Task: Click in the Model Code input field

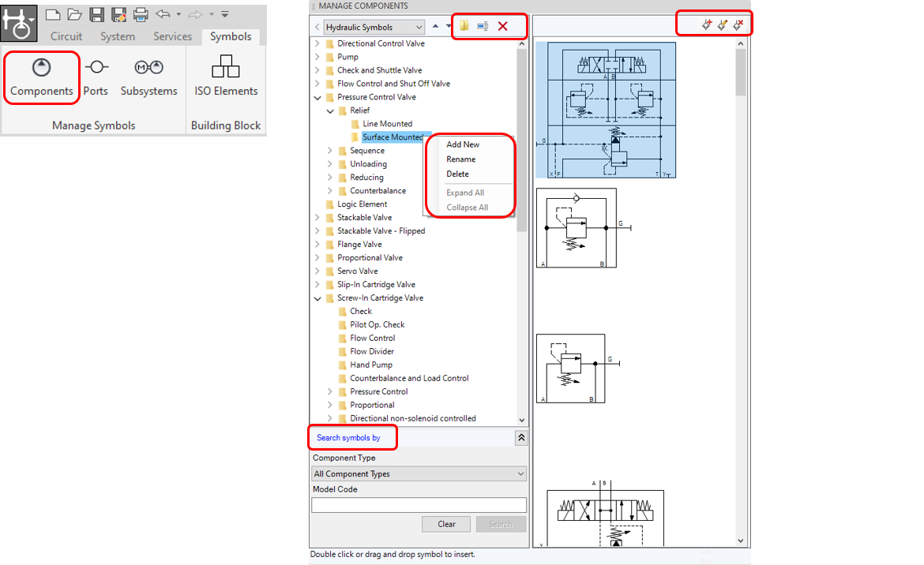Action: (x=419, y=504)
